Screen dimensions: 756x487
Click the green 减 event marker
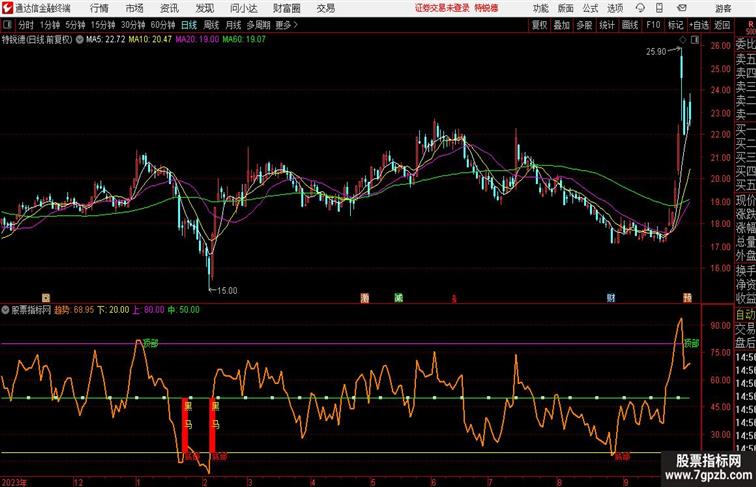tap(398, 298)
